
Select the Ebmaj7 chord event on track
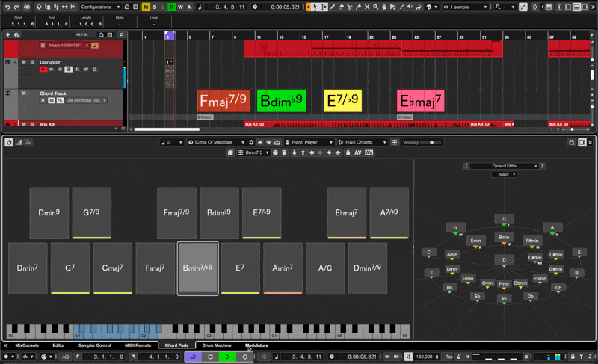[x=420, y=101]
